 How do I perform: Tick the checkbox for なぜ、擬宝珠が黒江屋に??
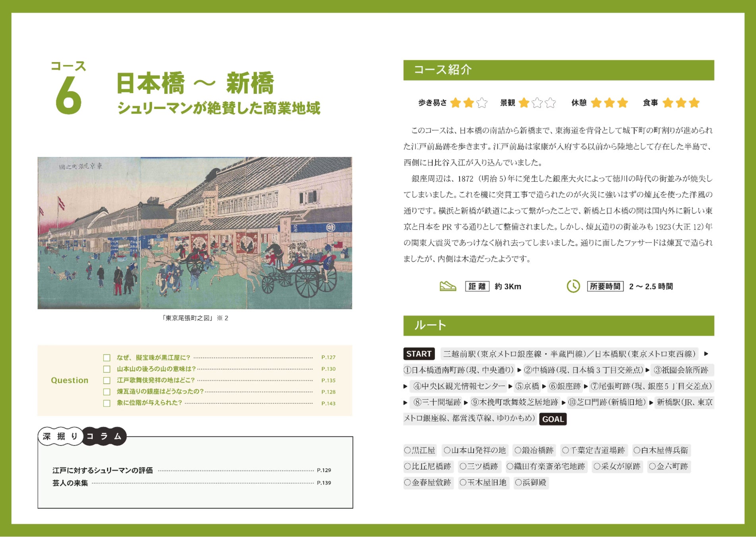(x=107, y=358)
